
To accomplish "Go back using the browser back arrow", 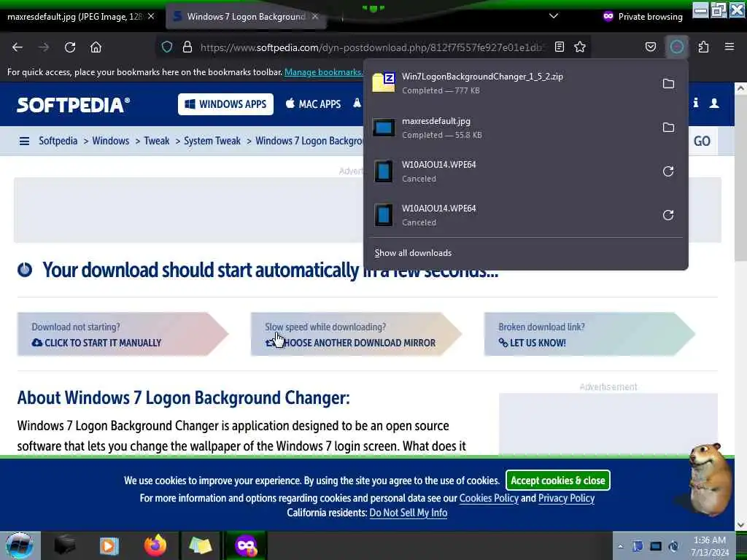I will 18,47.
